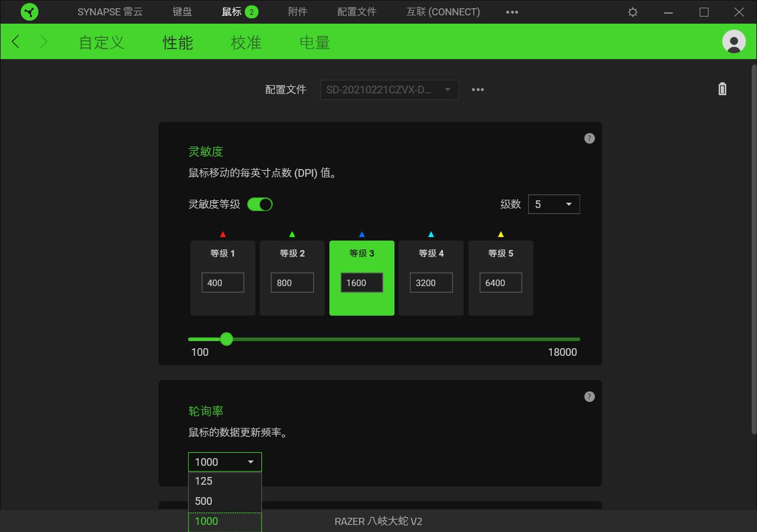Click the user account avatar icon
The height and width of the screenshot is (532, 757).
click(733, 42)
